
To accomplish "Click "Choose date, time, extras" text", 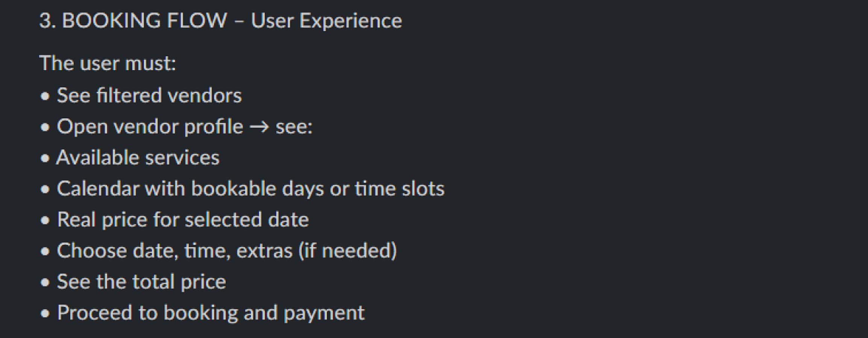I will (x=175, y=250).
